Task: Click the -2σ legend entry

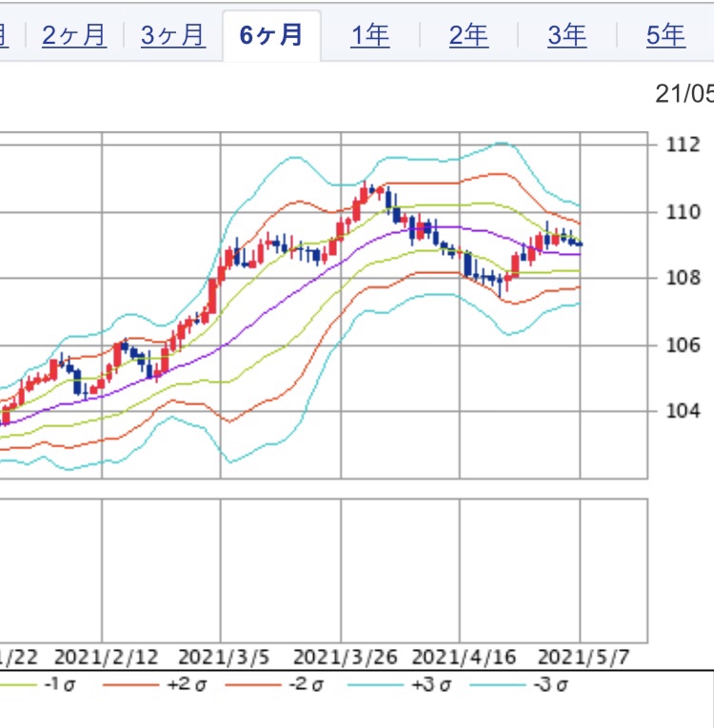Action: coord(274,685)
